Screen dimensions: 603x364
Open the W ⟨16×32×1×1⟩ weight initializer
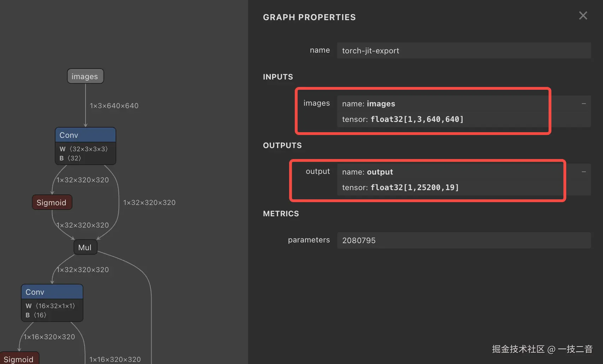pyautogui.click(x=51, y=306)
